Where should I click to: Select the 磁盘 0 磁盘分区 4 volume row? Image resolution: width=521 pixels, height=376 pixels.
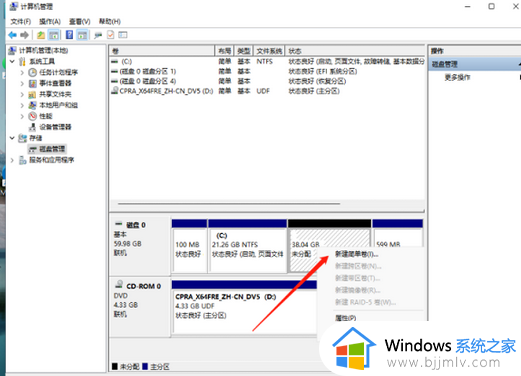pyautogui.click(x=267, y=81)
